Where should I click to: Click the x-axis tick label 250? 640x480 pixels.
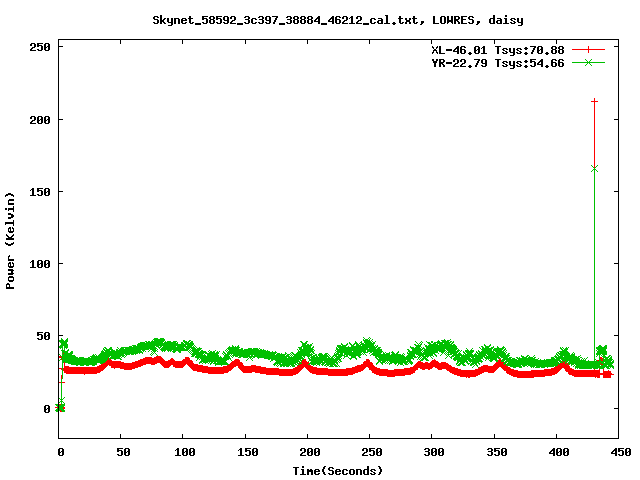[371, 452]
